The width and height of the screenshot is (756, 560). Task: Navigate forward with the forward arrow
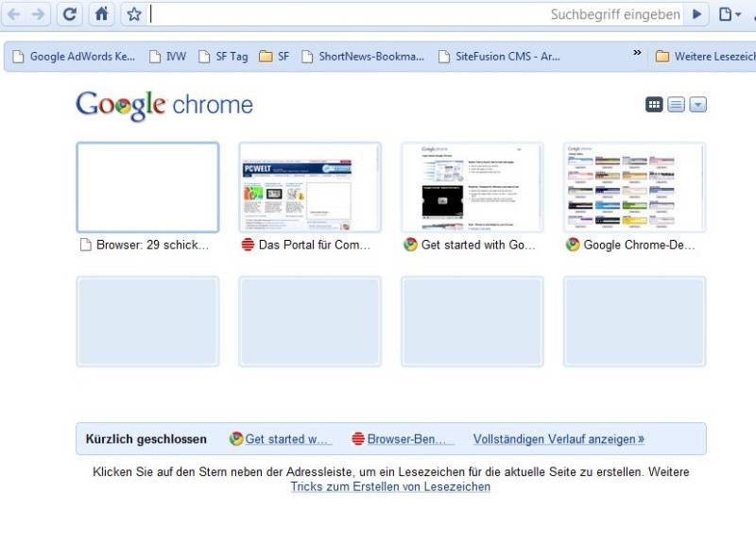coord(40,14)
